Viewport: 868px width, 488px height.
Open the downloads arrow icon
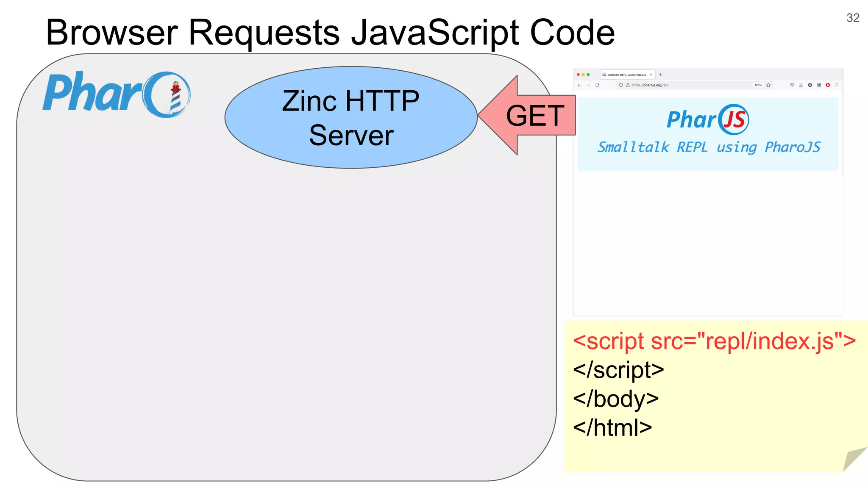(801, 85)
